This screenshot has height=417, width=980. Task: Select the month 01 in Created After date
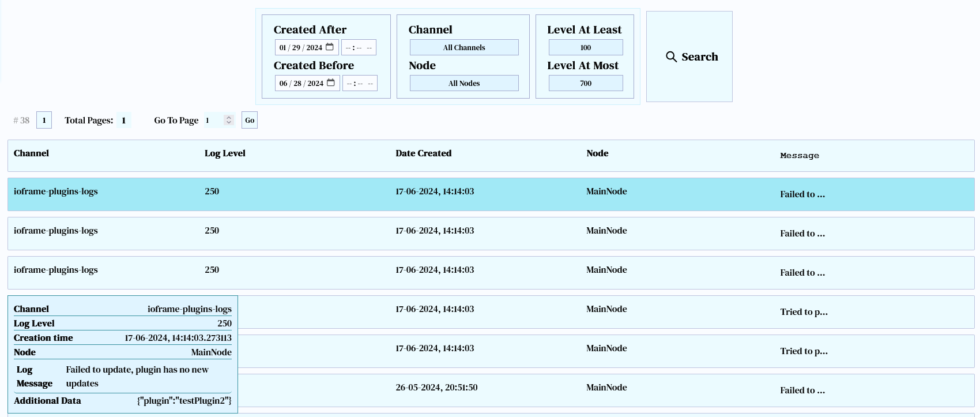(x=283, y=47)
